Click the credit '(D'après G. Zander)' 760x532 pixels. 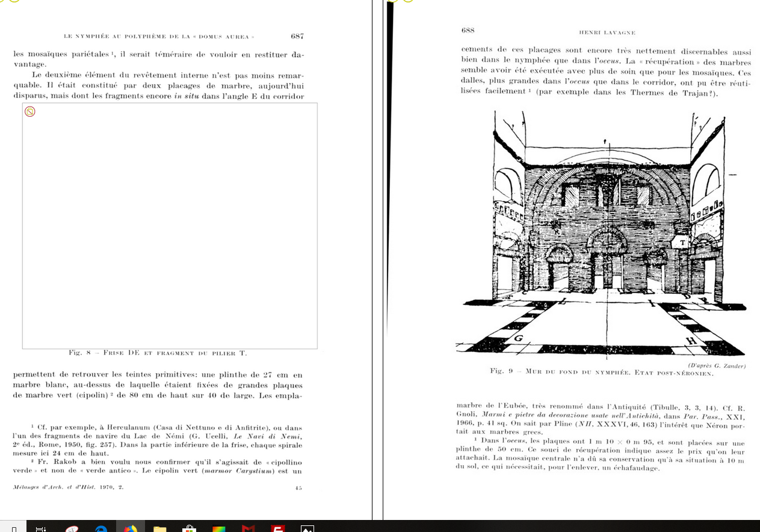(717, 366)
